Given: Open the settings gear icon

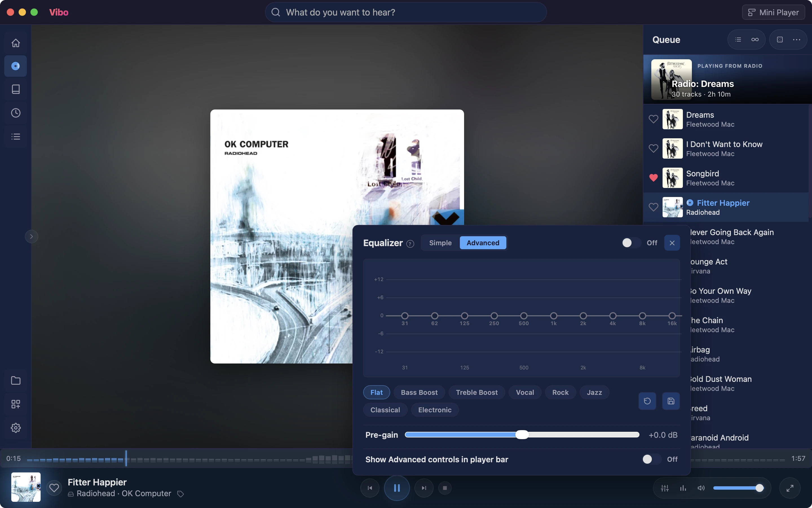Looking at the screenshot, I should point(16,428).
